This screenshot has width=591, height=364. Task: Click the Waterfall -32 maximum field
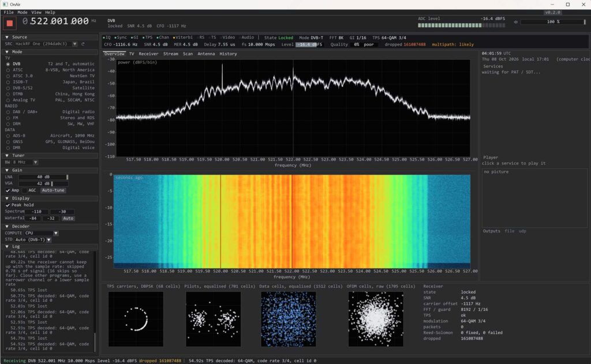tap(51, 219)
